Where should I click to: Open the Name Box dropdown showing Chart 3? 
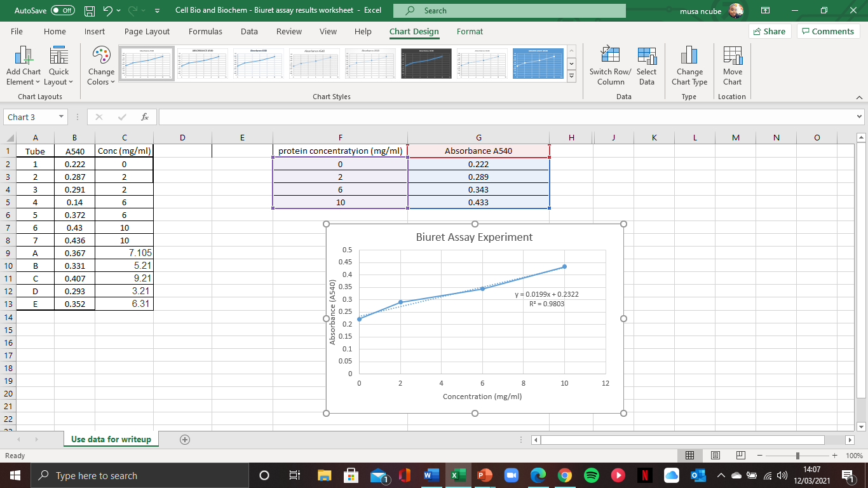62,117
